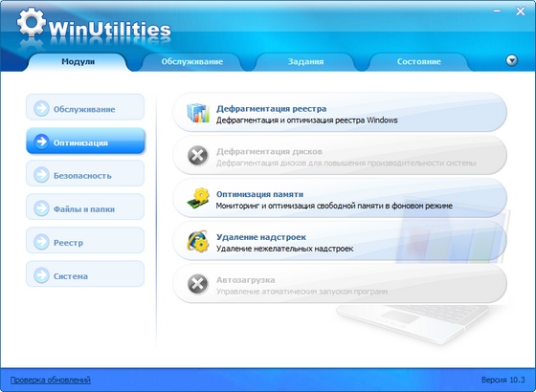Switch to the Обслуживание top tab

191,62
